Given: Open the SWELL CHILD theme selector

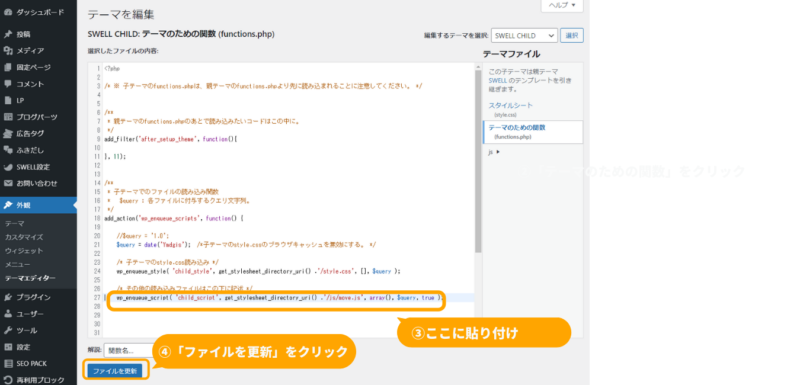Looking at the screenshot, I should pyautogui.click(x=524, y=36).
